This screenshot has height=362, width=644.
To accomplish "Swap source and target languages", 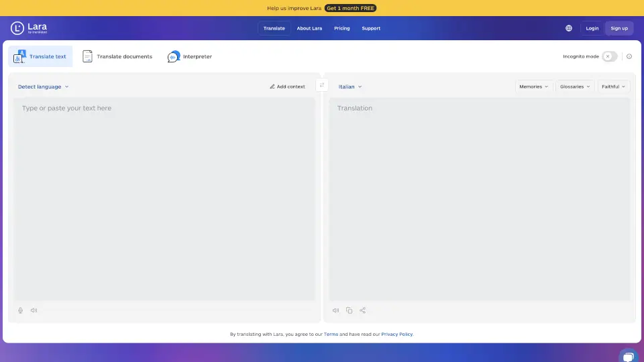I will pos(322,86).
